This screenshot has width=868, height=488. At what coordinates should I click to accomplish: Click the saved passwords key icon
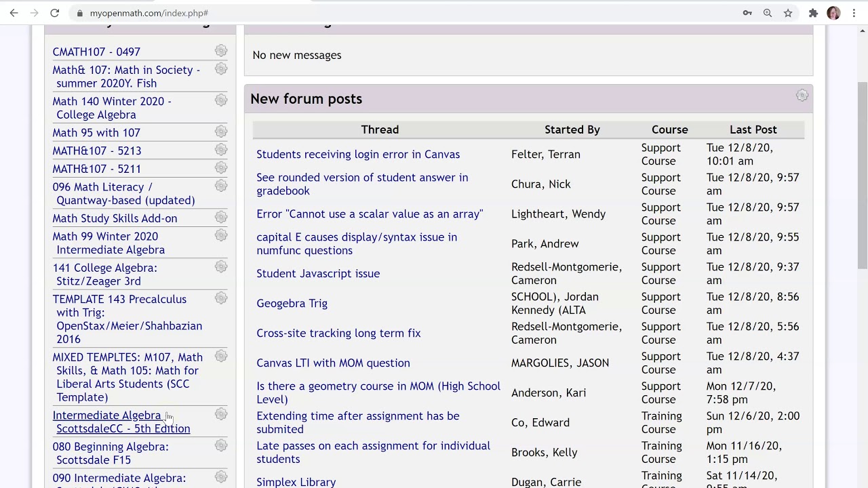click(x=747, y=13)
